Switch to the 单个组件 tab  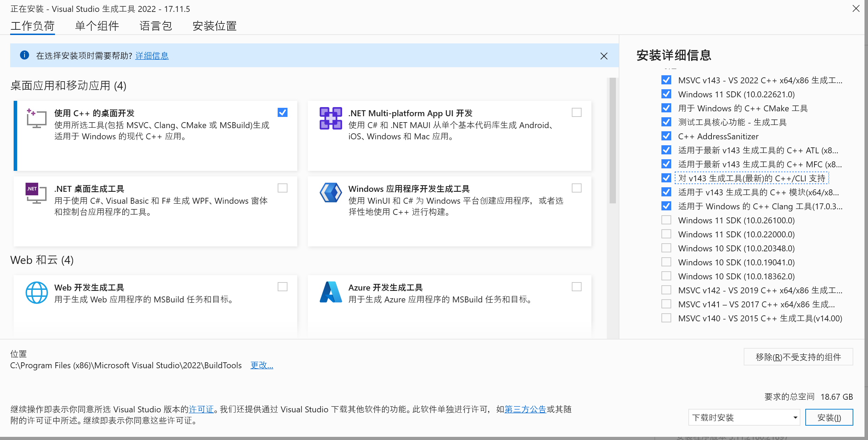97,26
